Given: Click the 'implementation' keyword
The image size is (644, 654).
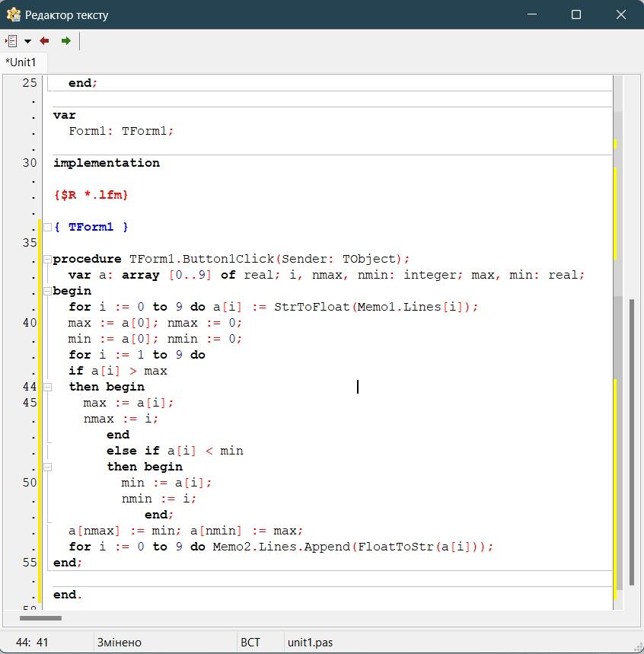Looking at the screenshot, I should point(107,163).
